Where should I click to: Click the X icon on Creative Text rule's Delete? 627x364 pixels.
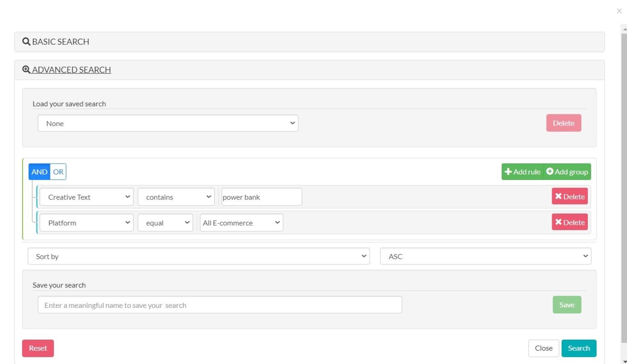(x=558, y=197)
